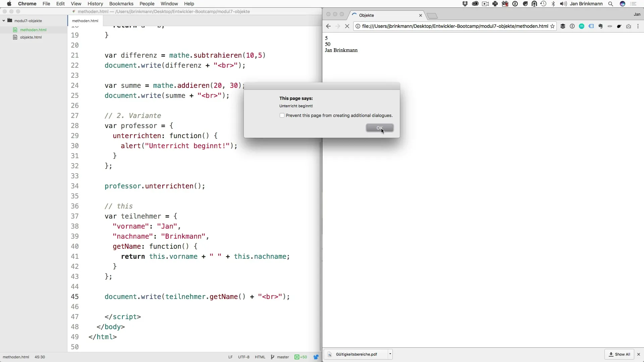
Task: Open Gültigkeitsbereiche.pdf download item
Action: coord(356,354)
